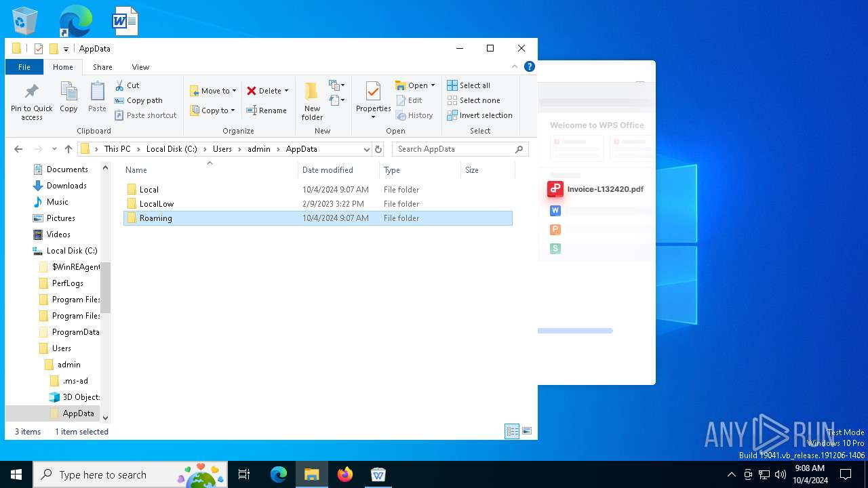
Task: Rename the selected folder
Action: pos(267,110)
